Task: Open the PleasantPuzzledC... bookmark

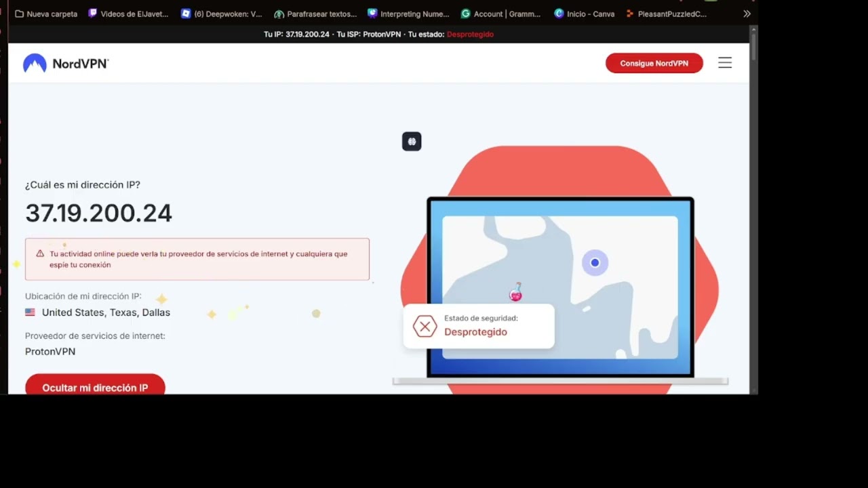Action: click(666, 14)
